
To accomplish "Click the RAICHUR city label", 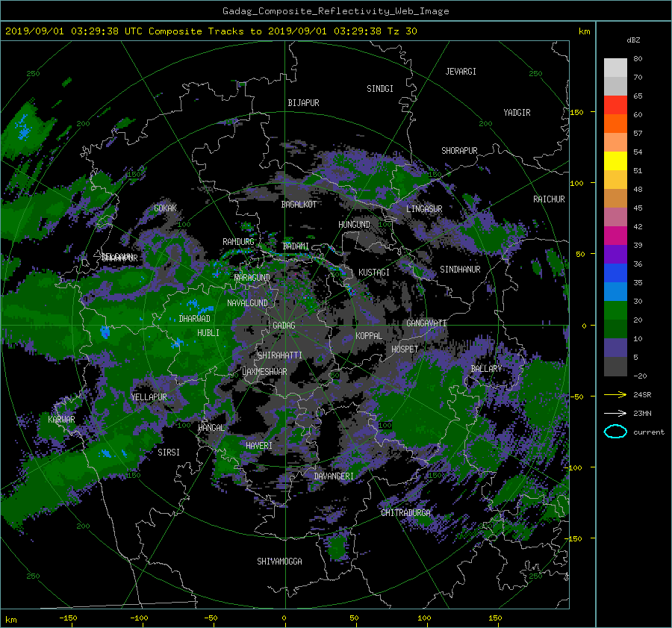I will [549, 199].
